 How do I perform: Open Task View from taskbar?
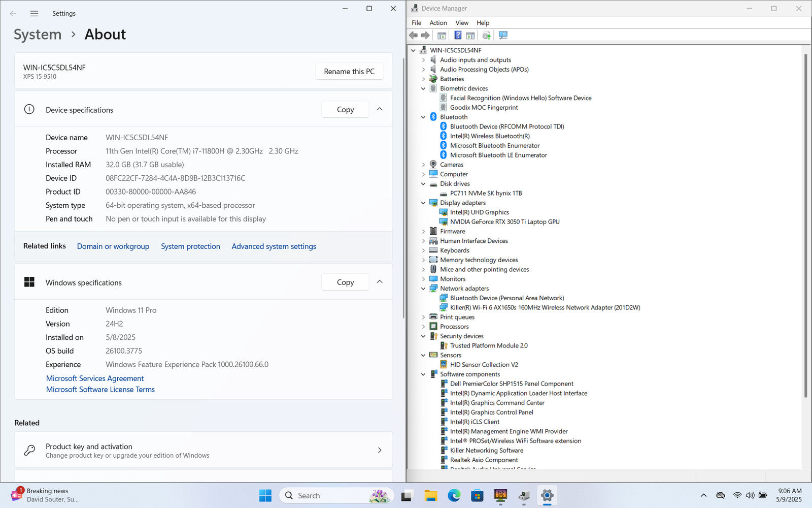(407, 495)
